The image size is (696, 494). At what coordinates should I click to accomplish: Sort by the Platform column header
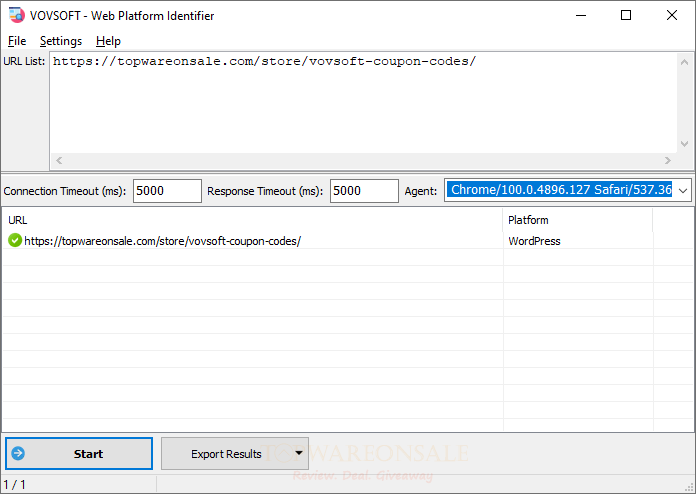point(578,220)
